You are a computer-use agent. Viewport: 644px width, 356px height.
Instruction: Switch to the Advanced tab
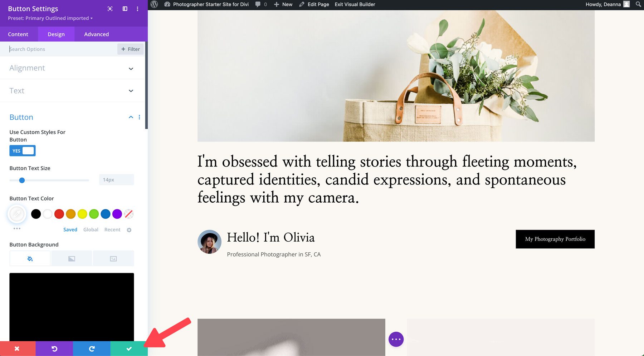tap(96, 34)
